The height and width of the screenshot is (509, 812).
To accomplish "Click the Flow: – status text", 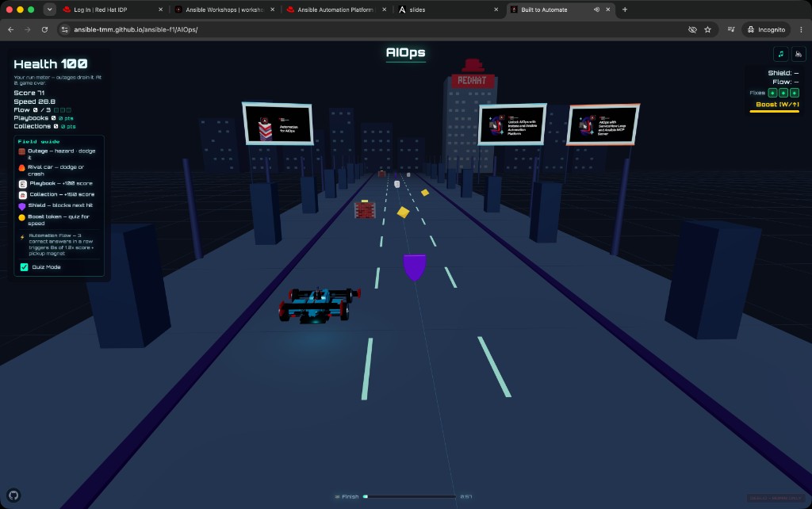I will coord(786,82).
